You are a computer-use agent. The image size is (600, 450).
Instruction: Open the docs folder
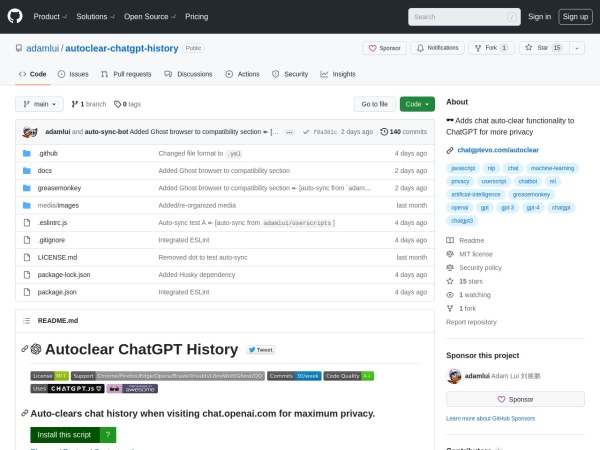(45, 171)
